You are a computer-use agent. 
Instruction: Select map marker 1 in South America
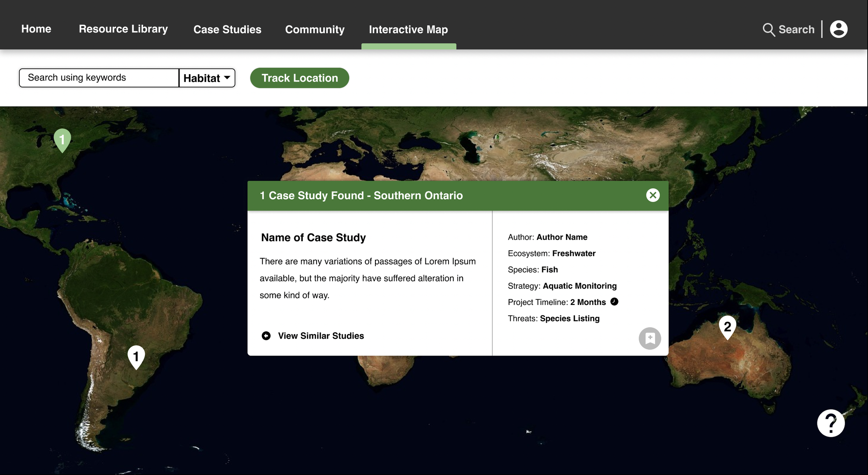tap(136, 355)
